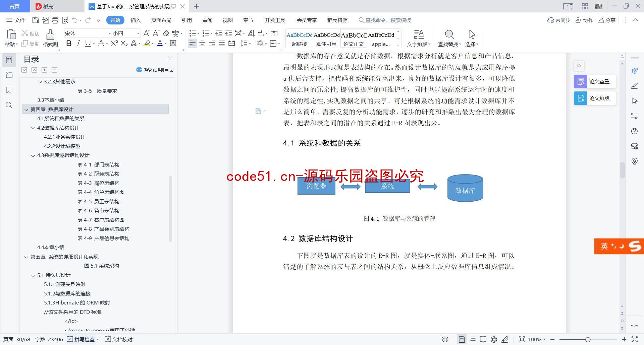Click the 分享 share button
The width and height of the screenshot is (644, 345).
pyautogui.click(x=607, y=20)
